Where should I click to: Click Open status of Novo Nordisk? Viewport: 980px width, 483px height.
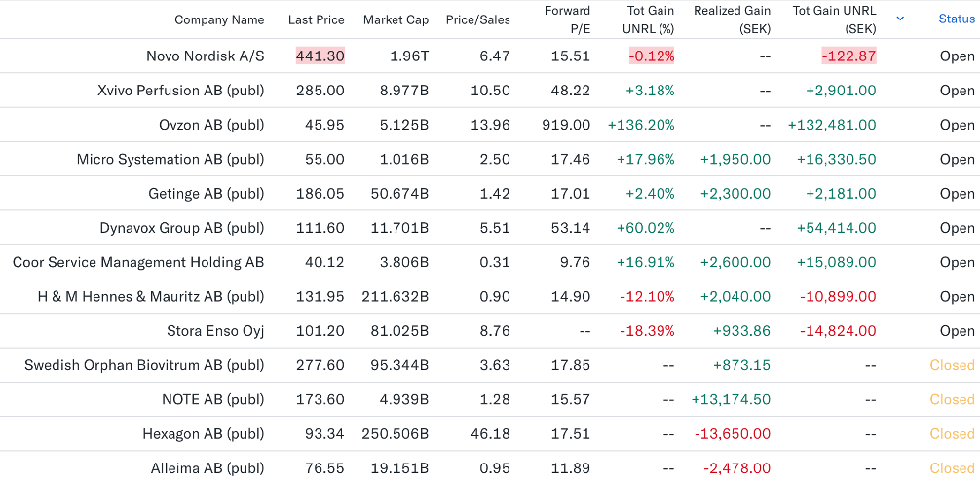click(x=957, y=56)
